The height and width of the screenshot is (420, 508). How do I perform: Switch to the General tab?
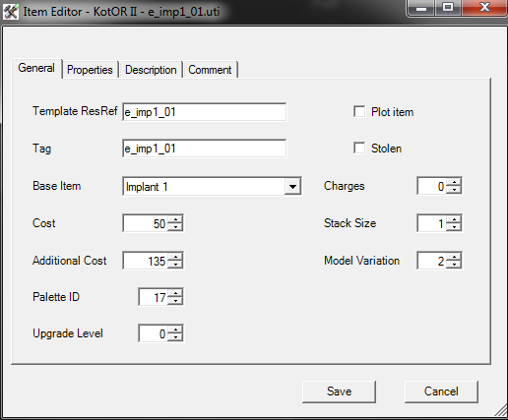(36, 68)
